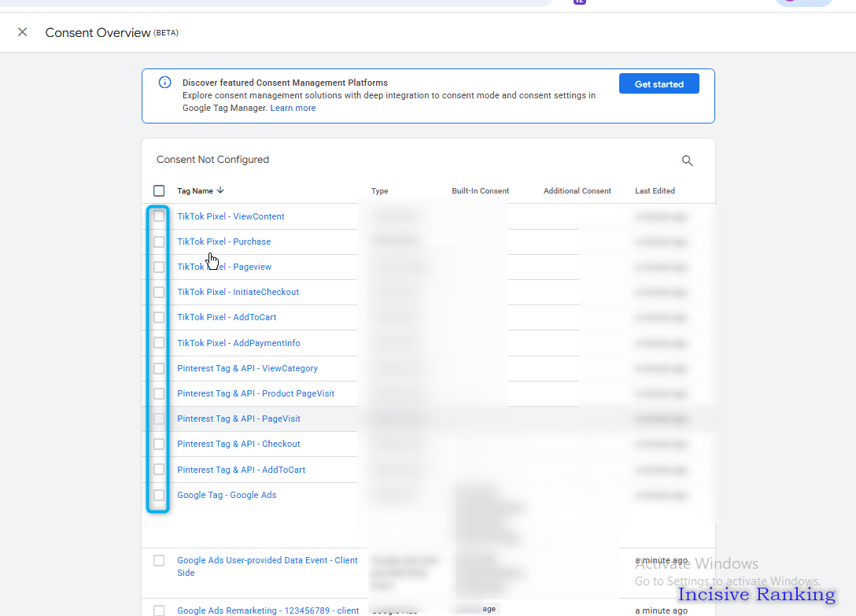Click the Additional Consent column header
This screenshot has width=856, height=616.
[x=577, y=190]
